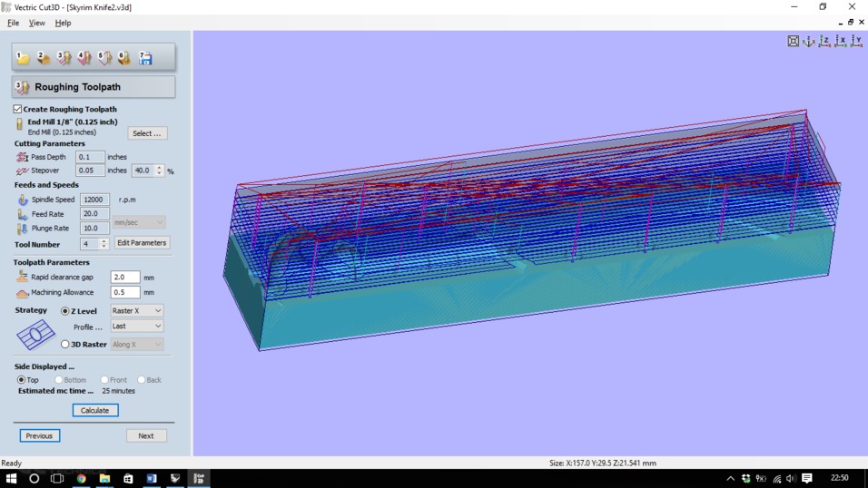This screenshot has height=488, width=868.
Task: Select the Z Level strategy radio
Action: point(64,311)
